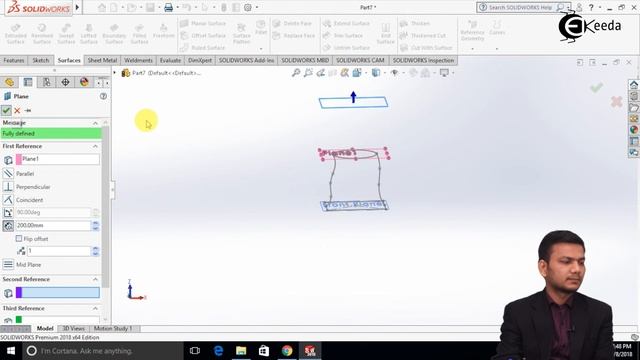Switch to the 3D Views bottom tab
640x360 pixels.
pos(73,329)
